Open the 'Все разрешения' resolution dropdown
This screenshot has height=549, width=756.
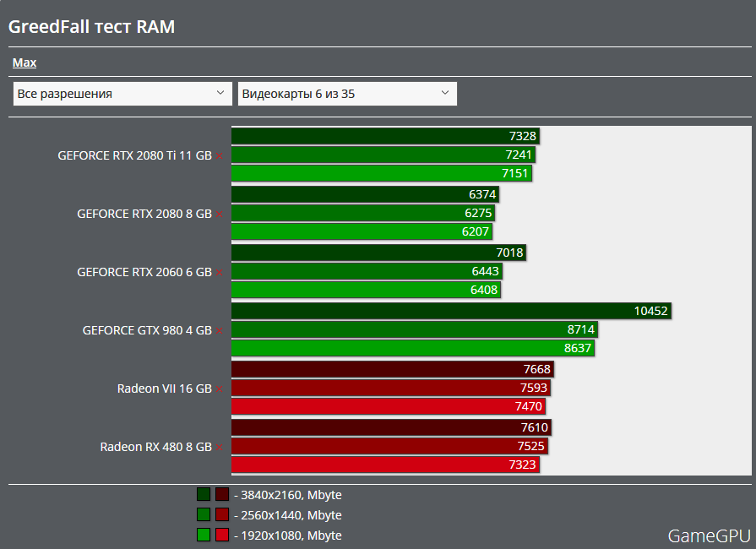click(x=122, y=94)
